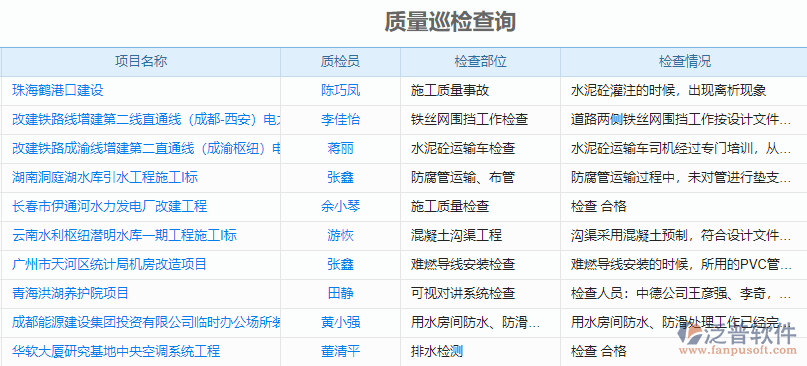This screenshot has width=807, height=366.
Task: Select inspector 张鑫 in 广州市天河区 row
Action: pos(340,265)
